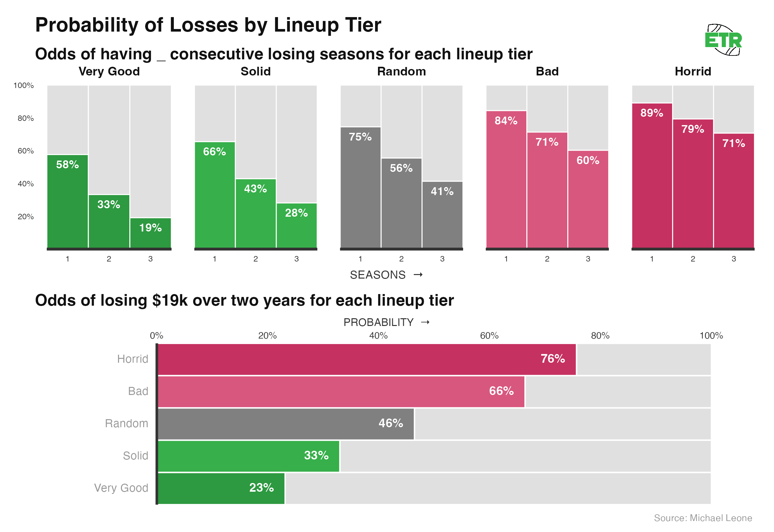
Task: Click the Horrid 76% horizontal bar
Action: tap(367, 359)
